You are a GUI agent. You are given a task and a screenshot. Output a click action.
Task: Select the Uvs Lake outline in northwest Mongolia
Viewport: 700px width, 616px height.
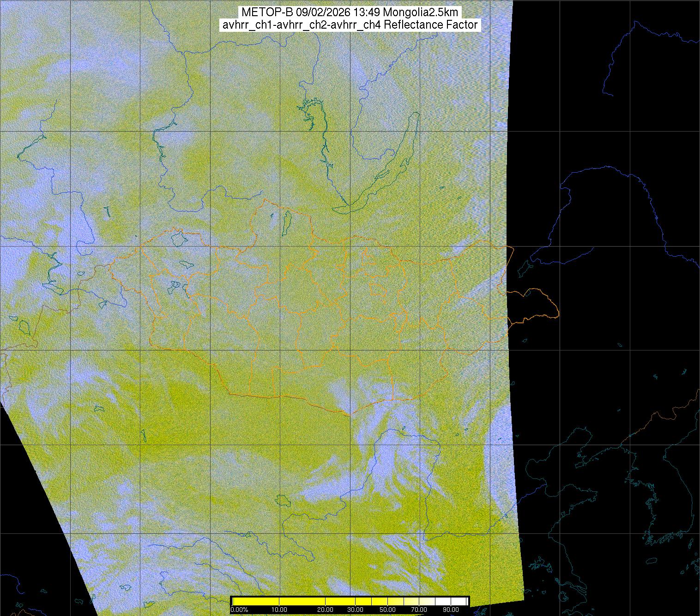tap(178, 239)
